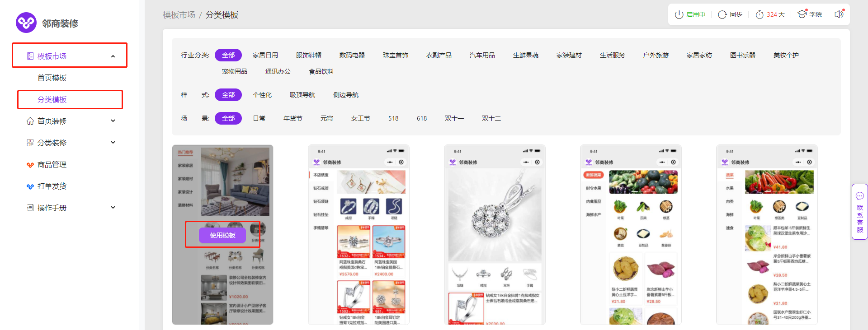Screen dimensions: 868x330
Task: Open 商品管理 menu item
Action: point(52,164)
